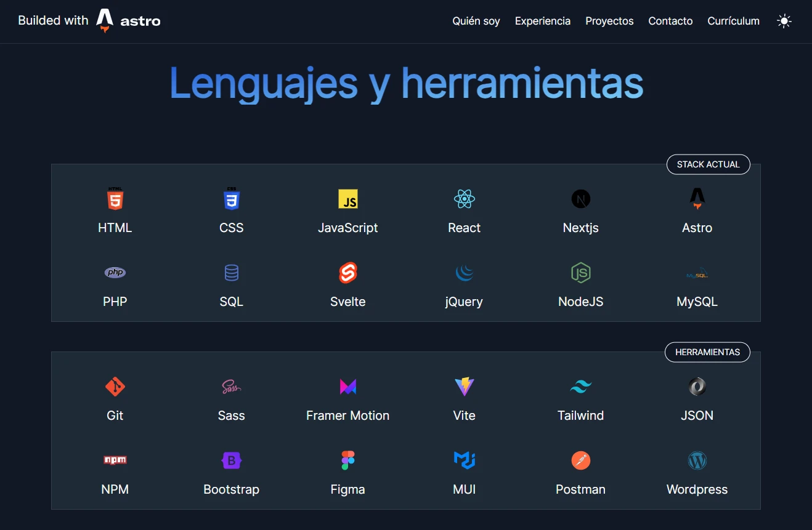Click the Astro logo in the header
The image size is (812, 530).
click(128, 21)
